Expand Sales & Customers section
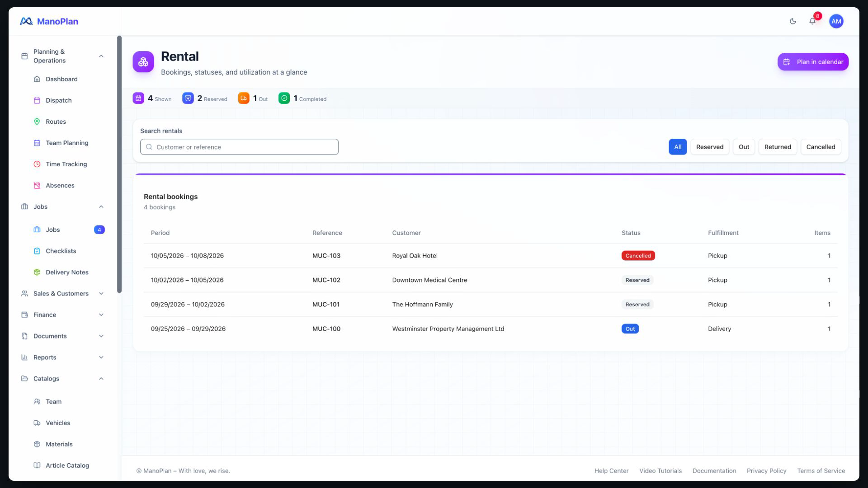 pyautogui.click(x=62, y=294)
